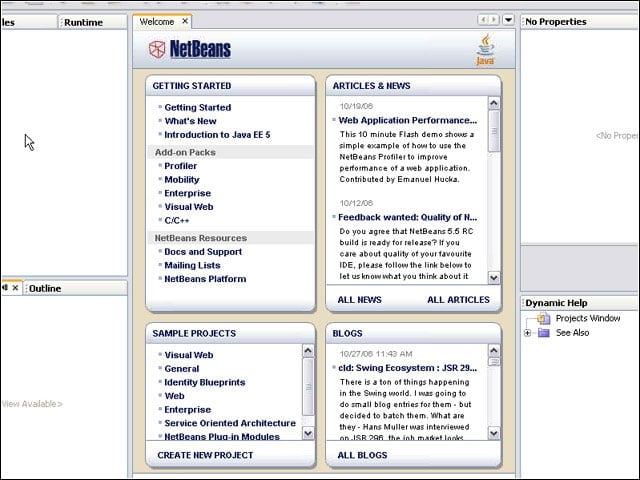640x480 pixels.
Task: Open the editor tab list dropdown
Action: [x=508, y=20]
